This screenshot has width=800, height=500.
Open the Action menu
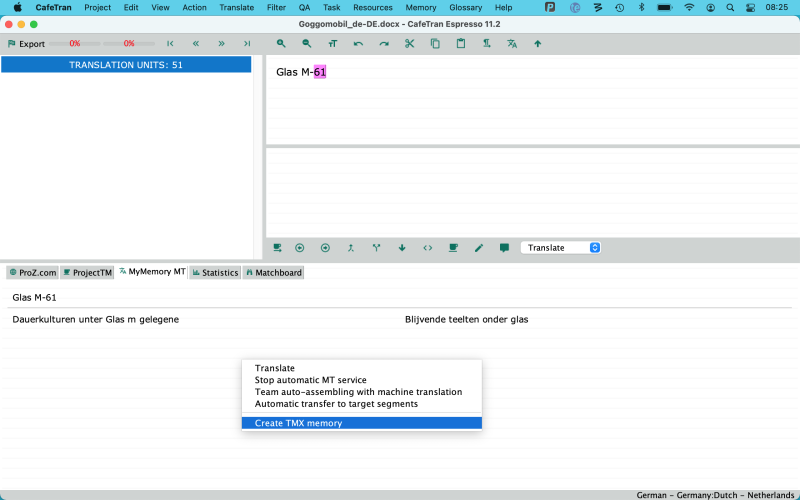coord(194,8)
